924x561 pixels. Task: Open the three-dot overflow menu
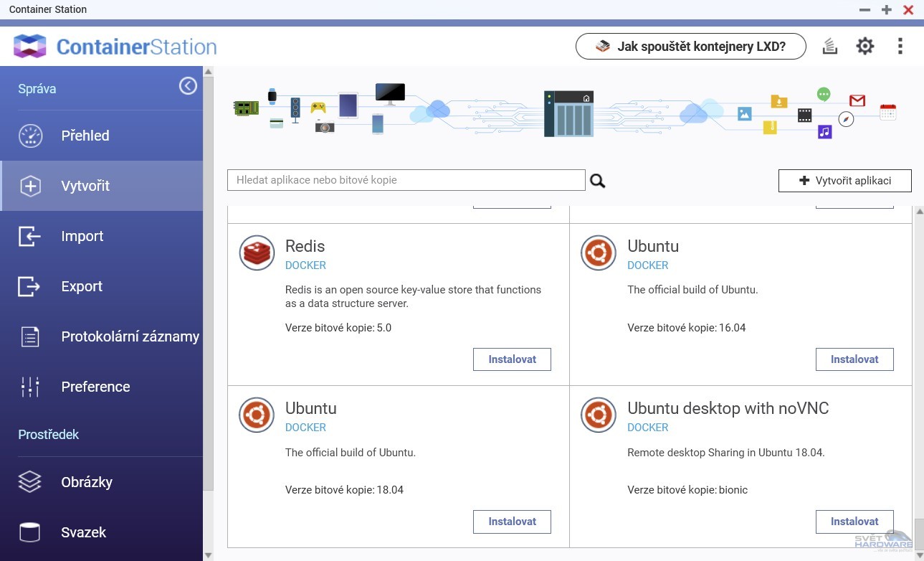coord(900,46)
